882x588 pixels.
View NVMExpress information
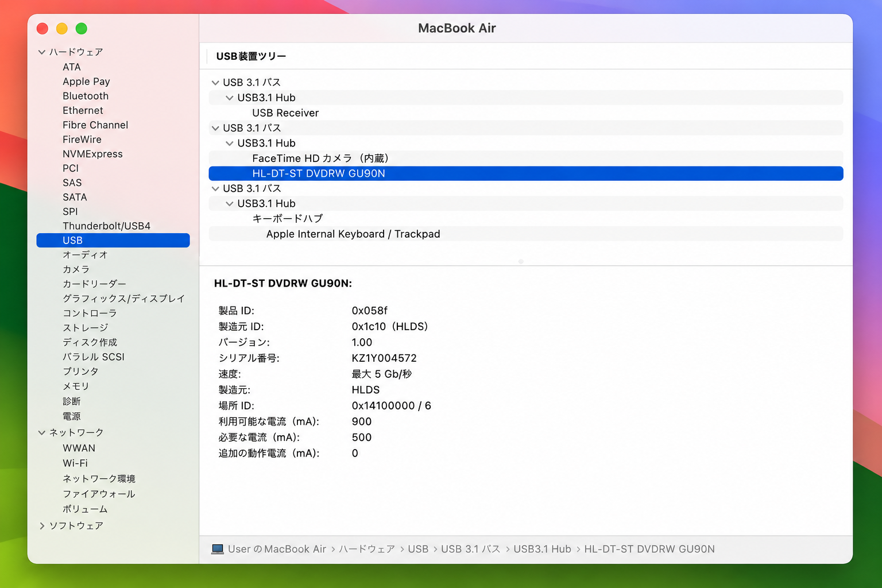[x=92, y=154]
